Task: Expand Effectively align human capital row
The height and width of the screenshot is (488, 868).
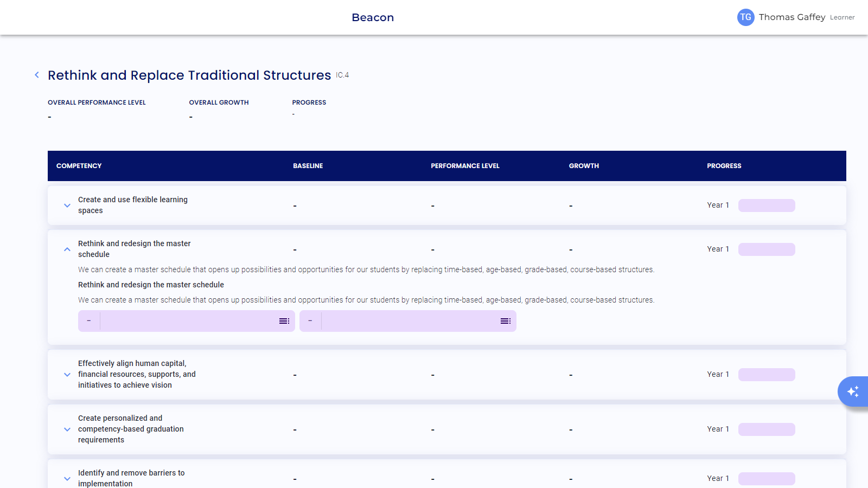Action: tap(67, 375)
